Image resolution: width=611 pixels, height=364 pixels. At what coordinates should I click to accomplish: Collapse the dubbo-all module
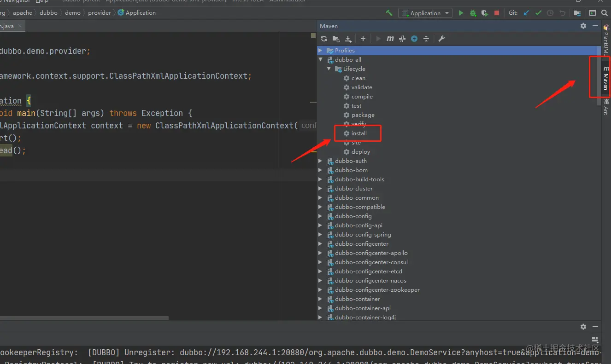(320, 59)
